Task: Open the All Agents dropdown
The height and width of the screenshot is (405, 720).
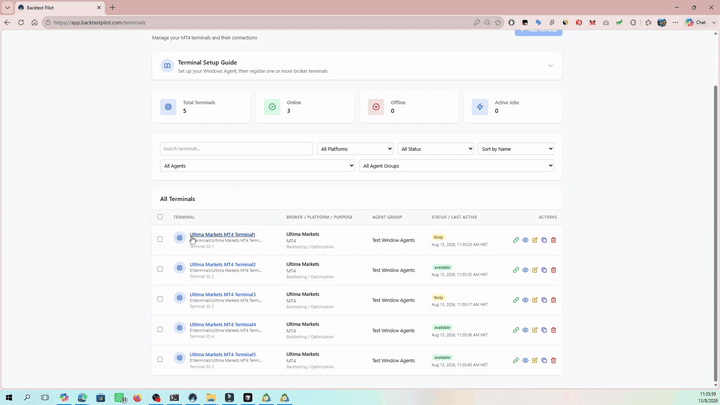Action: 258,166
